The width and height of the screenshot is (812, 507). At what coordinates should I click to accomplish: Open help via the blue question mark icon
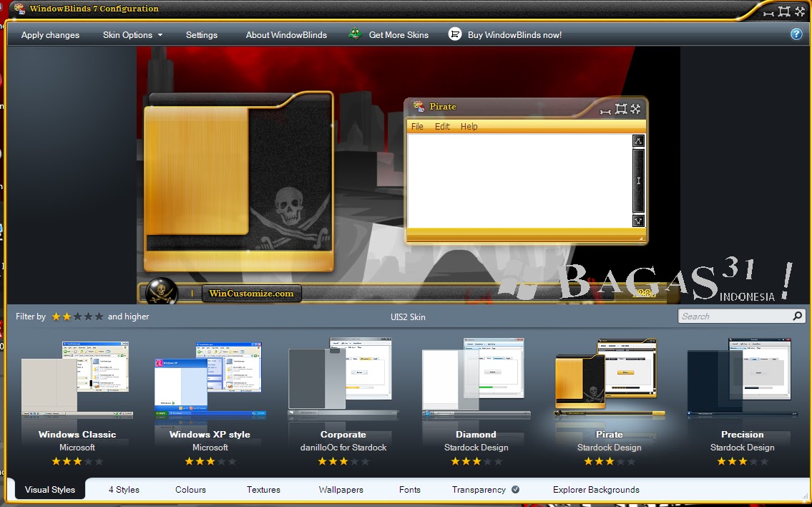(x=796, y=34)
